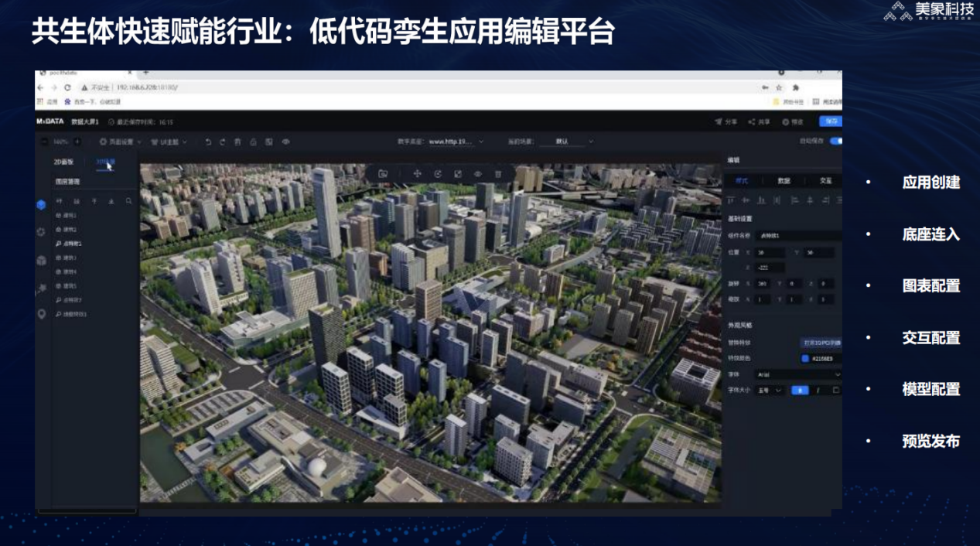Click the browser page reload icon
The width and height of the screenshot is (980, 546).
(x=68, y=88)
